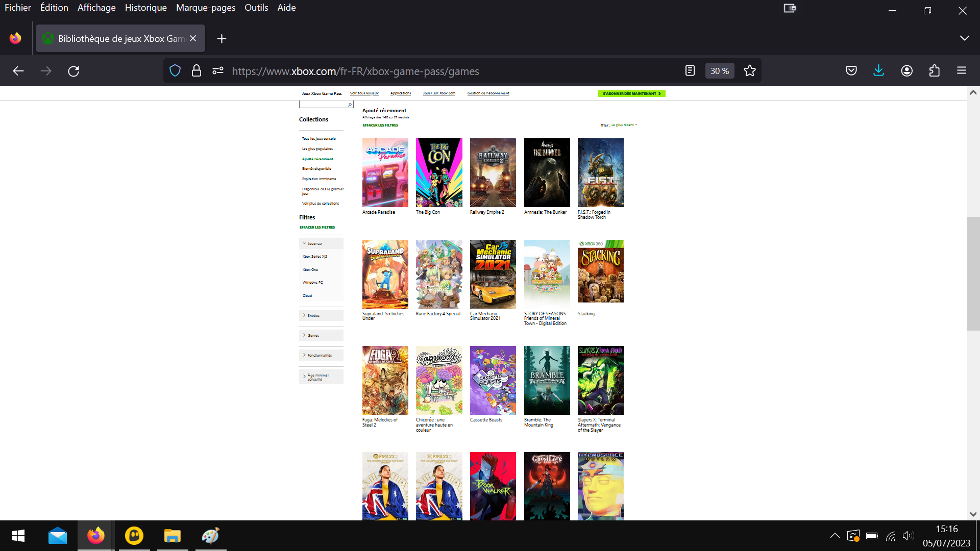Clear filters above game results
The image size is (980, 551).
380,125
